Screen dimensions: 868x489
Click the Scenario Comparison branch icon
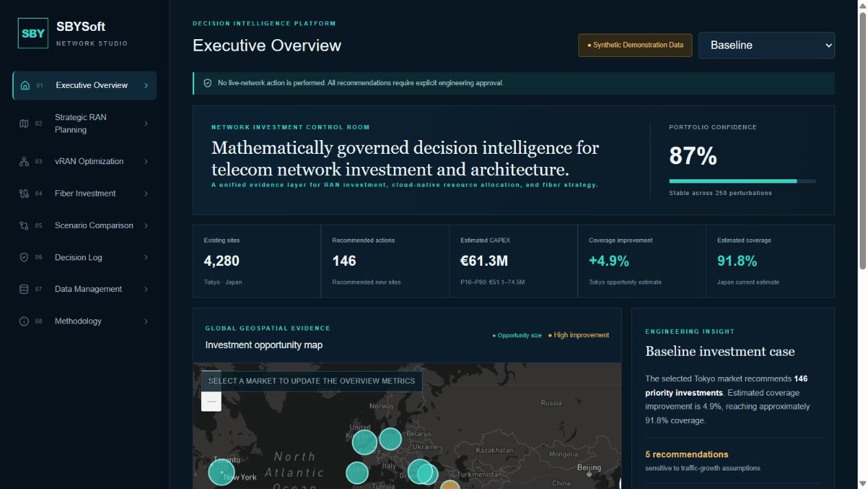pos(24,225)
